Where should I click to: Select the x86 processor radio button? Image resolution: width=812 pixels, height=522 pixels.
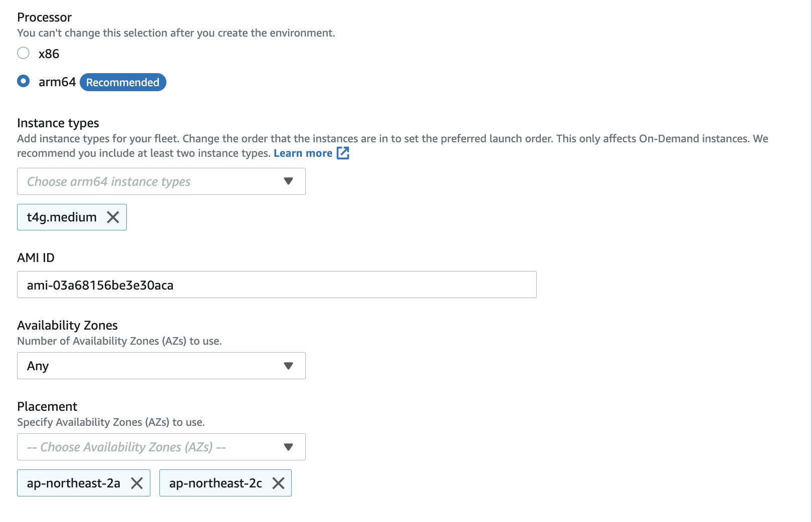pyautogui.click(x=24, y=53)
